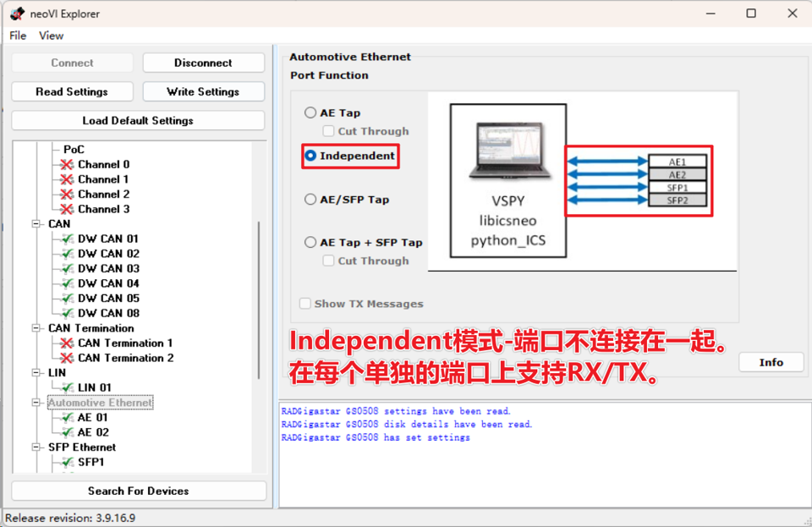Click log line 'has set settings'

(376, 437)
